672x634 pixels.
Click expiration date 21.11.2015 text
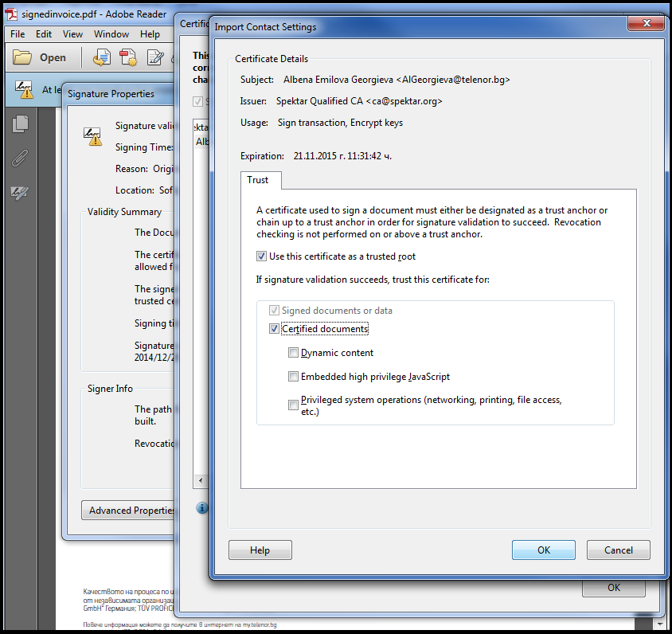342,156
